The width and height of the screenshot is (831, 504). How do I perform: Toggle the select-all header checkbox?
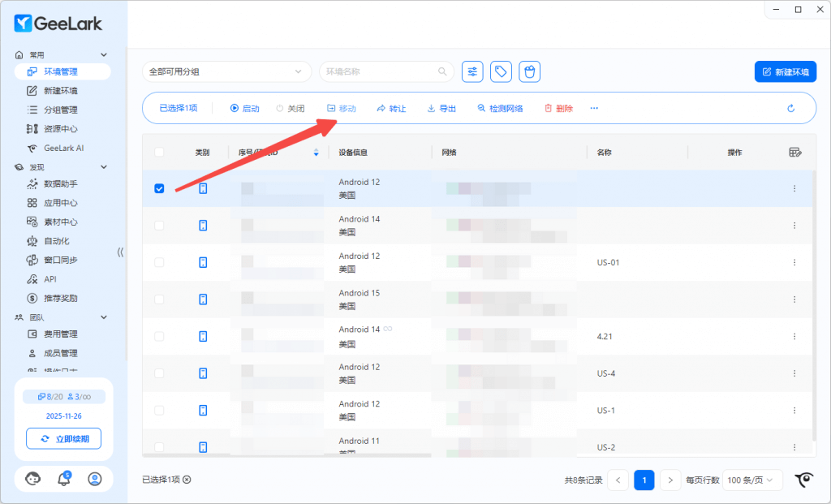tap(159, 152)
